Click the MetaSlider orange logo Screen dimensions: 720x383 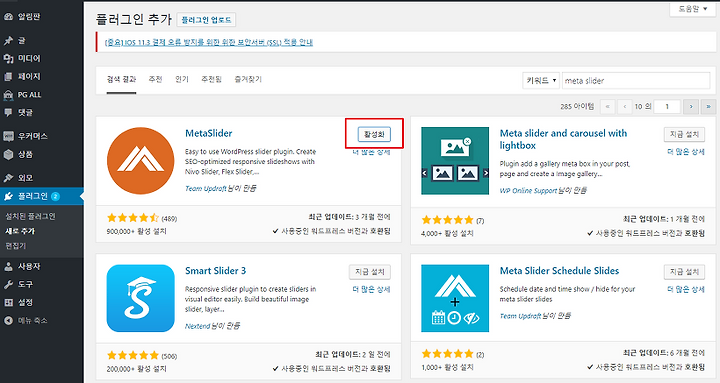click(141, 161)
